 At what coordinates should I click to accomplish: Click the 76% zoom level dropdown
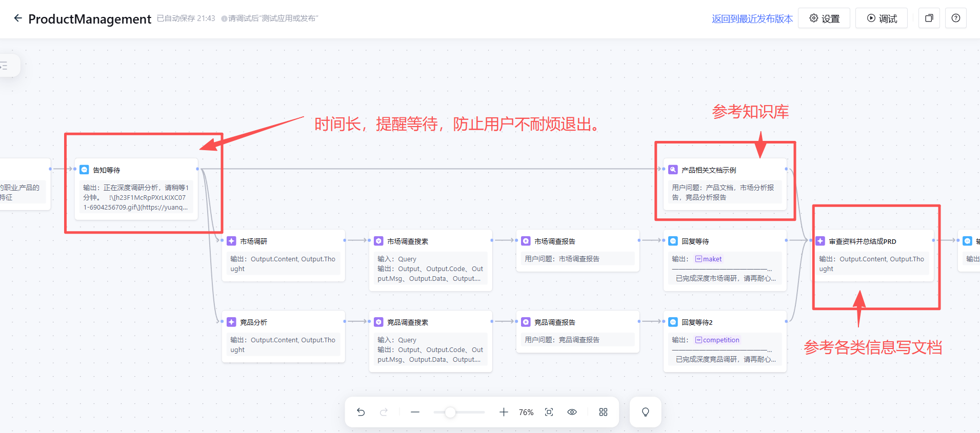(x=526, y=413)
